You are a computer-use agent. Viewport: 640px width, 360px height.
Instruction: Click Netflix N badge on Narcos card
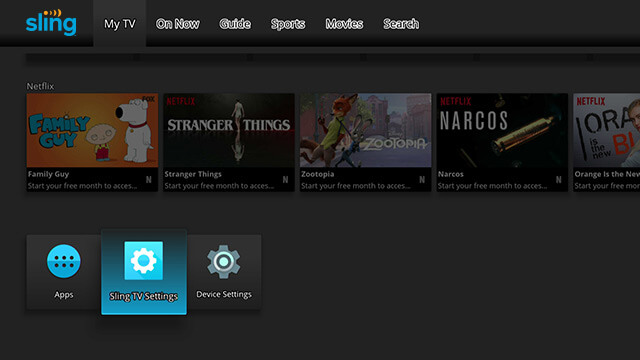[559, 180]
